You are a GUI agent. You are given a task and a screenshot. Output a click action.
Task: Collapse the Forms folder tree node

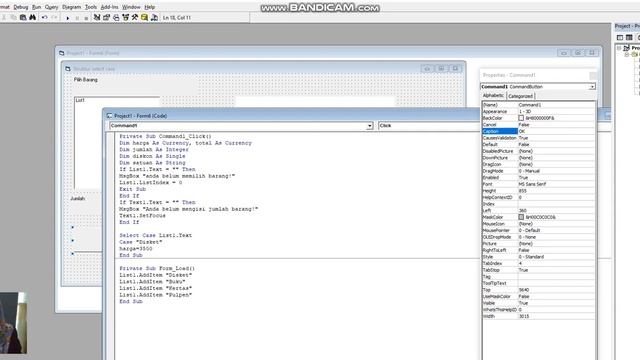tap(627, 54)
